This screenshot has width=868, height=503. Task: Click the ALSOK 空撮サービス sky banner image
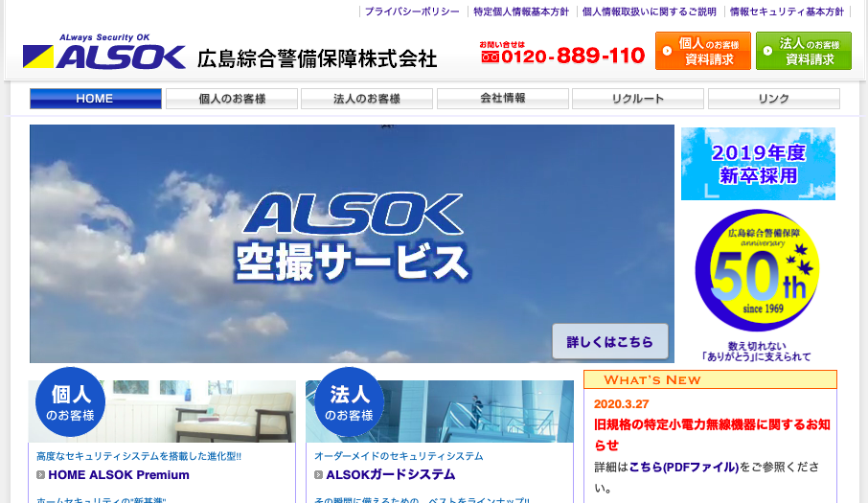[x=352, y=243]
